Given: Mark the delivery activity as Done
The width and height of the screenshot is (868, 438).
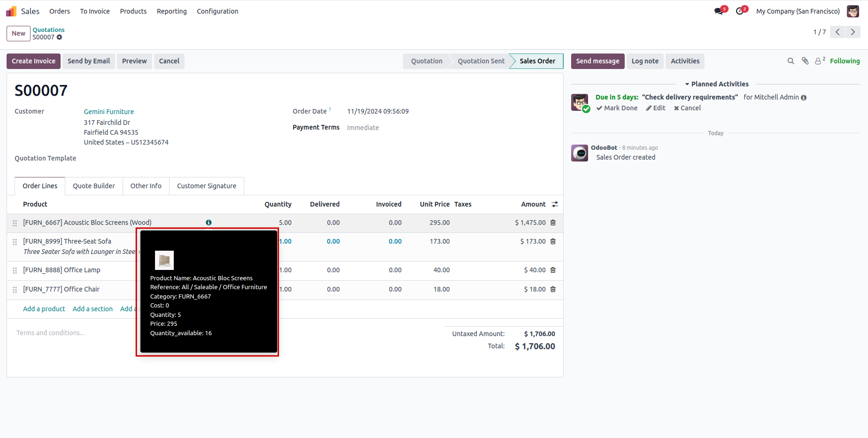Looking at the screenshot, I should pyautogui.click(x=617, y=108).
